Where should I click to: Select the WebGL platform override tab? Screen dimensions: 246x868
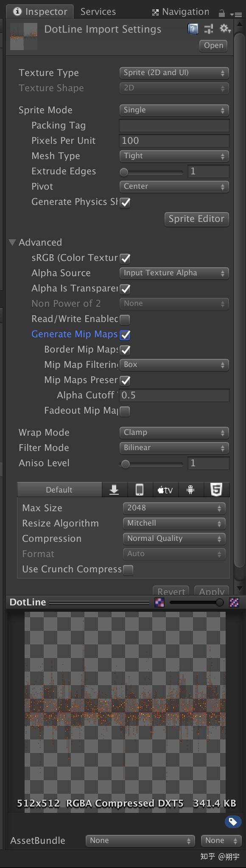[x=216, y=489]
